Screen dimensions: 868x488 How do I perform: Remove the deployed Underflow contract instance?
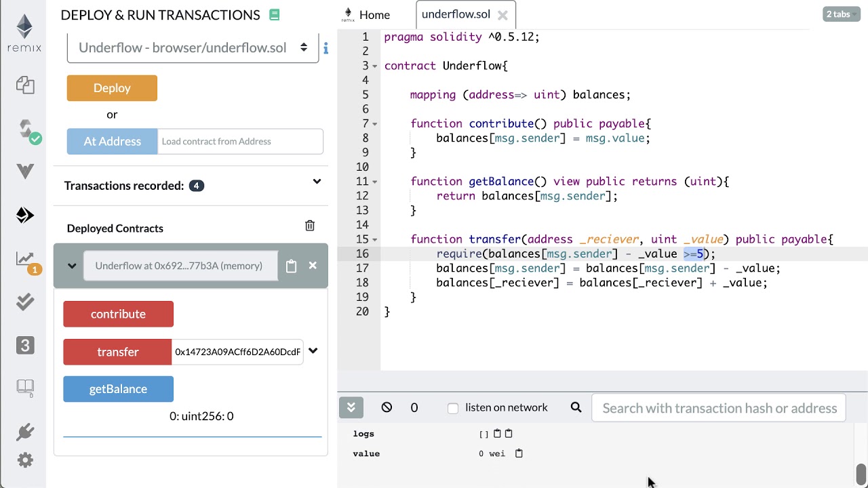313,266
